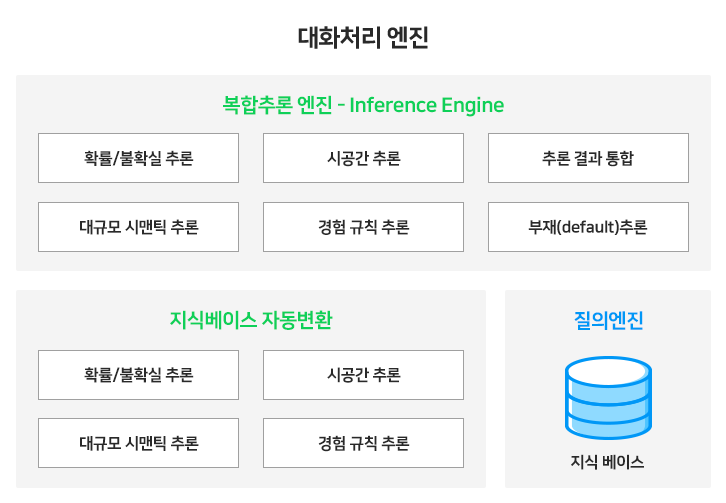Click 경험 규칙 추론 in Inference Engine section
Image resolution: width=726 pixels, height=503 pixels.
(x=363, y=227)
